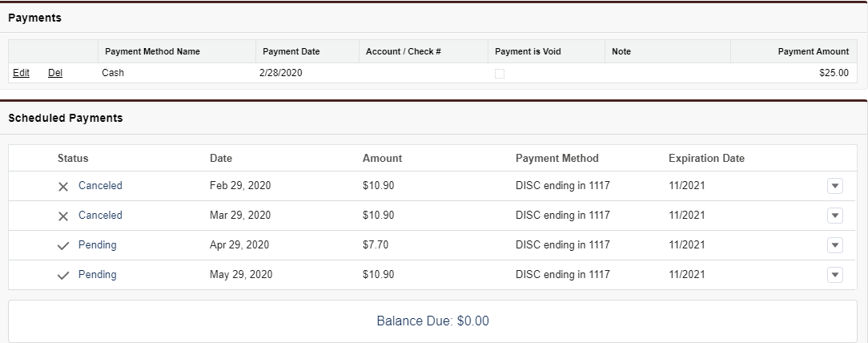Click the X icon beside Feb 29 Canceled

tap(63, 186)
